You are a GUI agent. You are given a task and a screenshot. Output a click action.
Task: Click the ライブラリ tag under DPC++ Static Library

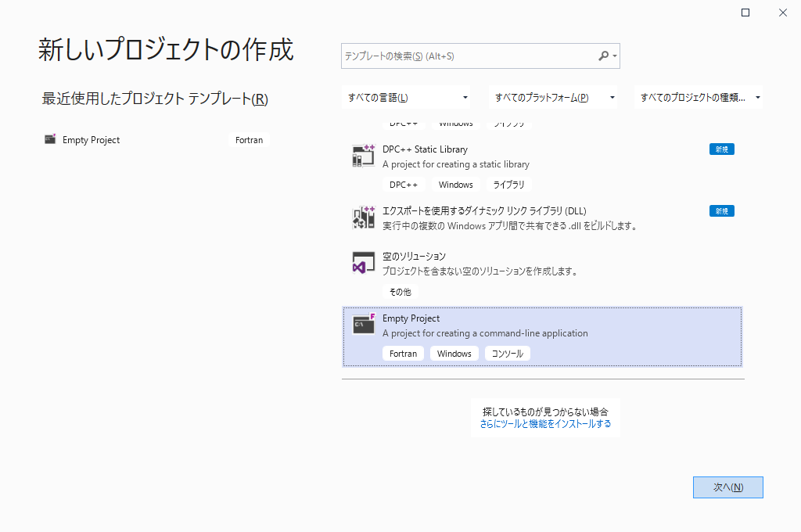tap(508, 184)
